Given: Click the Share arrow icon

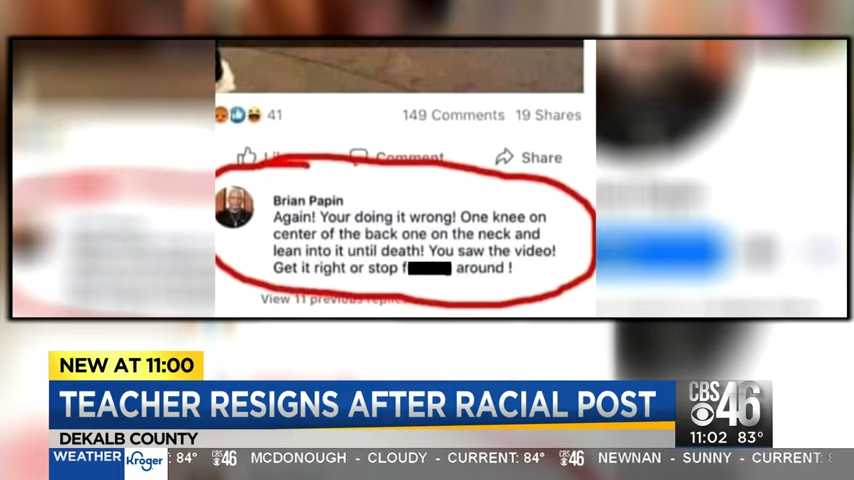Looking at the screenshot, I should pyautogui.click(x=504, y=157).
